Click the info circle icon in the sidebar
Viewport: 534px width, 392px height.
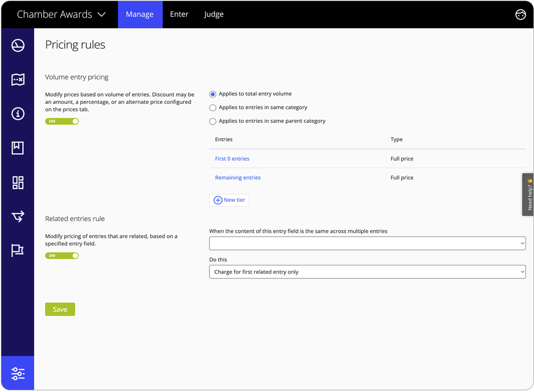pos(18,114)
